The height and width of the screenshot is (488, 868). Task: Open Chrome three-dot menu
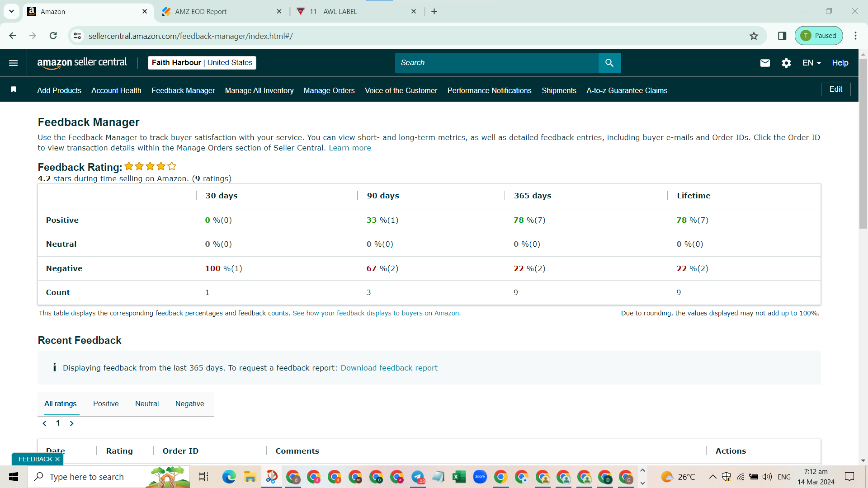pyautogui.click(x=855, y=36)
